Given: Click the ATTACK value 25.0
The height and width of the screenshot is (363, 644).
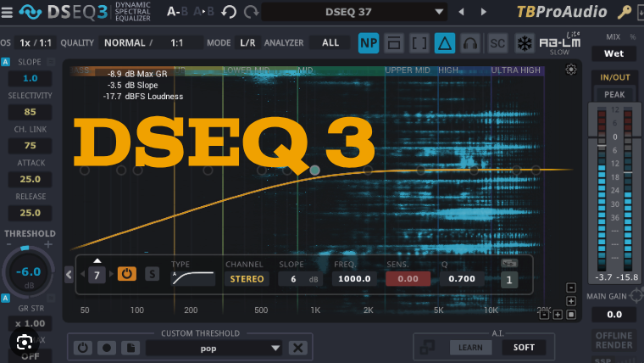Looking at the screenshot, I should point(30,179).
